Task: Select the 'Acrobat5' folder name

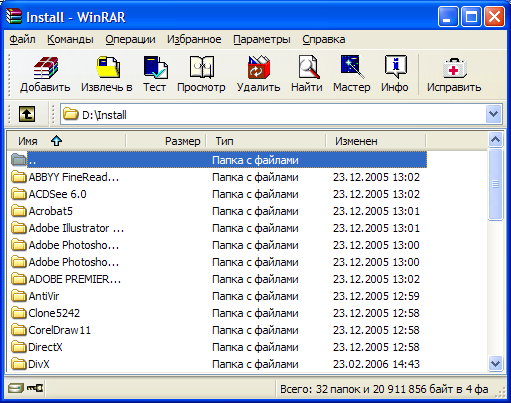Action: click(x=51, y=211)
